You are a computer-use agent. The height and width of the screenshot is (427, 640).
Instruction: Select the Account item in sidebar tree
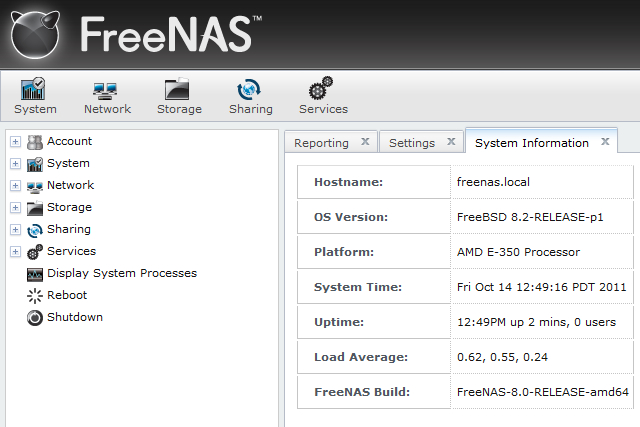[69, 141]
